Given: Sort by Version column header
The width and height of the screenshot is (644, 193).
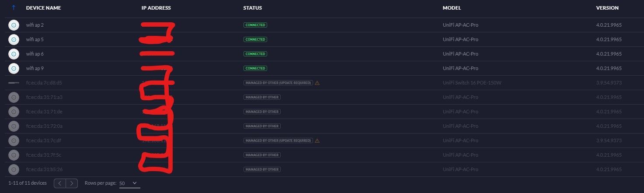Looking at the screenshot, I should 607,8.
